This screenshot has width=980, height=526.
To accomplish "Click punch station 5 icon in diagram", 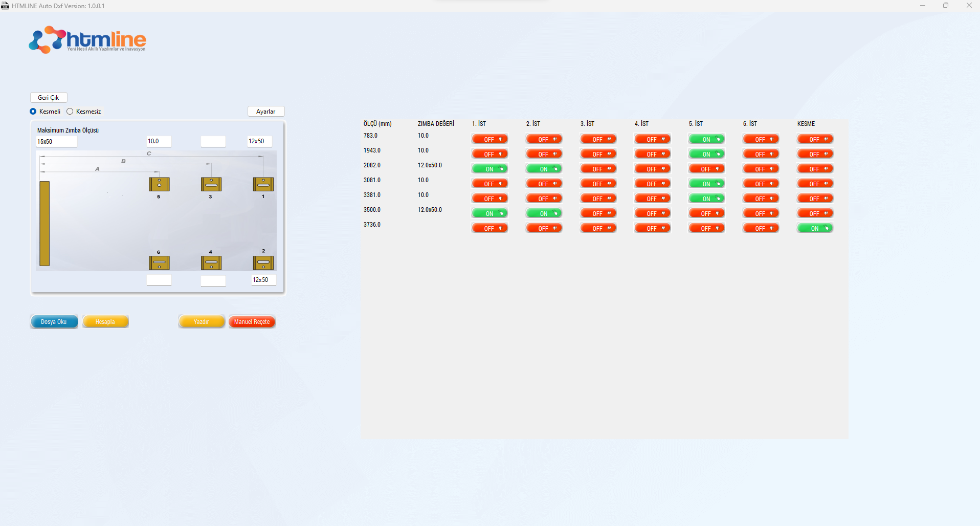I will point(159,184).
